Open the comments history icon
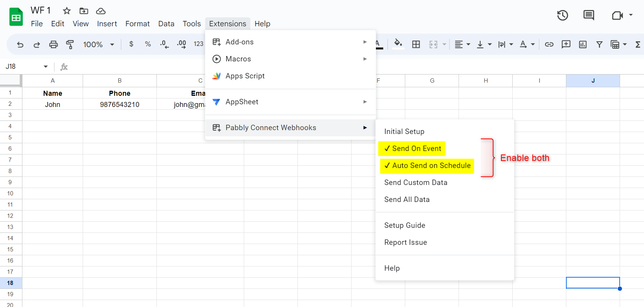 [589, 15]
